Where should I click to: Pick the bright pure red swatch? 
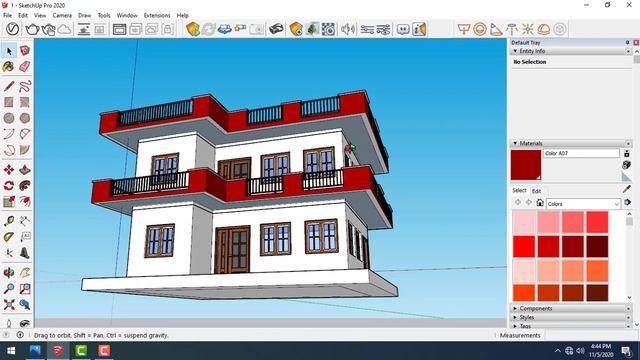tap(524, 246)
